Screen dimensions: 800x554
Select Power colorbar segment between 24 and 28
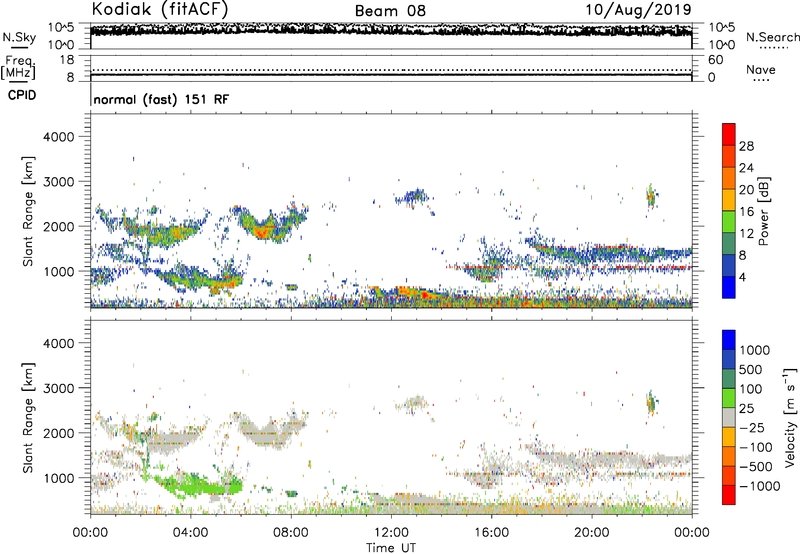click(729, 156)
